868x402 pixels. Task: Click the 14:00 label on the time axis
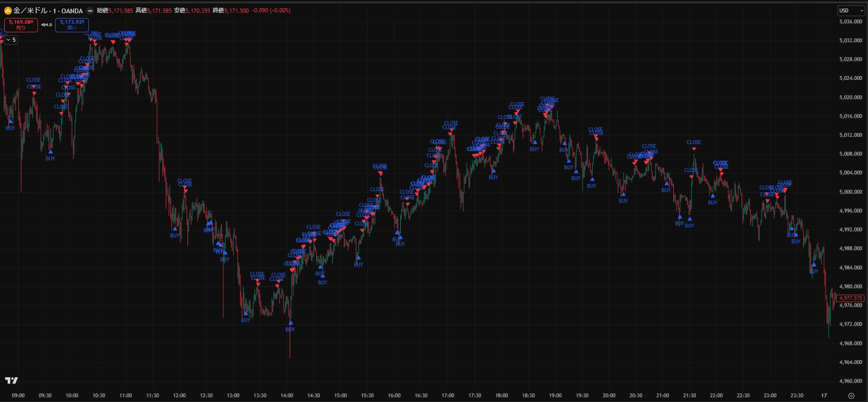click(x=287, y=395)
